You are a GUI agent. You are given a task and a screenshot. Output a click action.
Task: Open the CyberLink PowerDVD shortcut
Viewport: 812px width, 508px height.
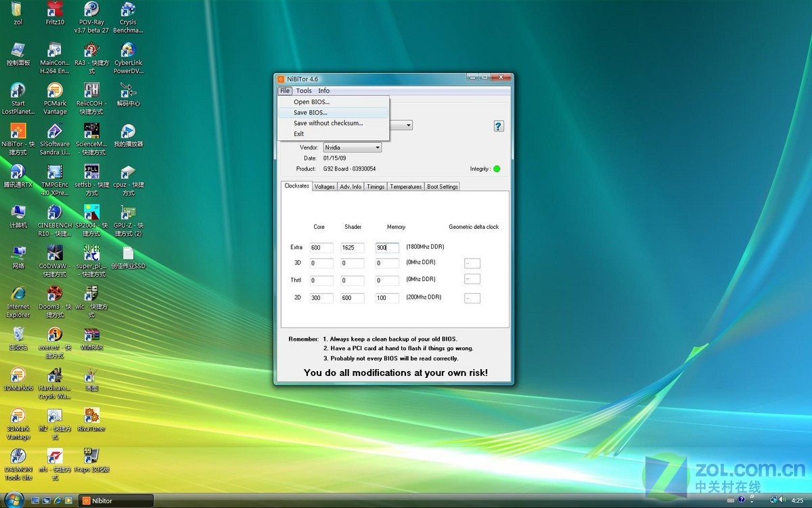[x=128, y=58]
